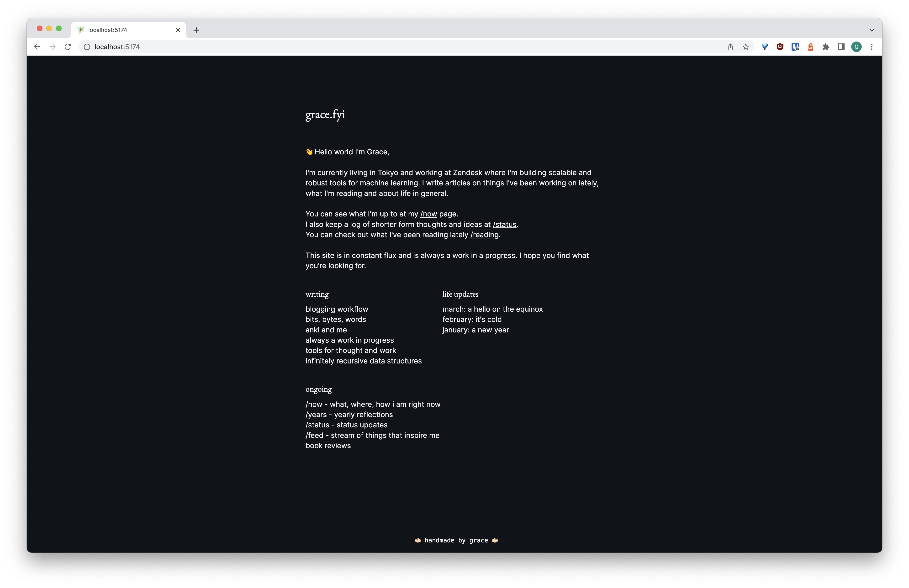Bookmark this page with the star
Screen dimensions: 909x588
tap(745, 47)
